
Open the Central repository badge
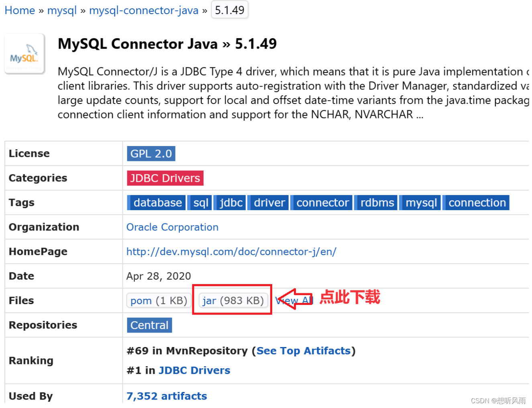[x=149, y=325]
